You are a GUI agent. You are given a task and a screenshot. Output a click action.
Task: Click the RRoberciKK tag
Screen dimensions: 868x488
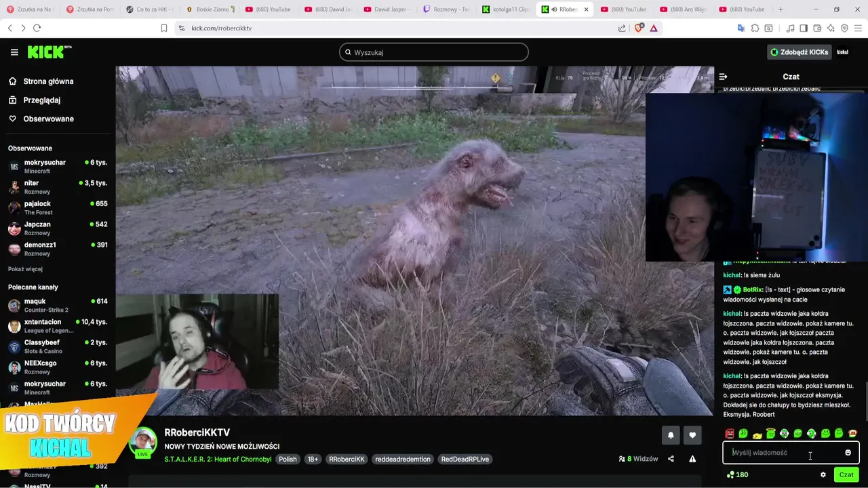coord(347,459)
